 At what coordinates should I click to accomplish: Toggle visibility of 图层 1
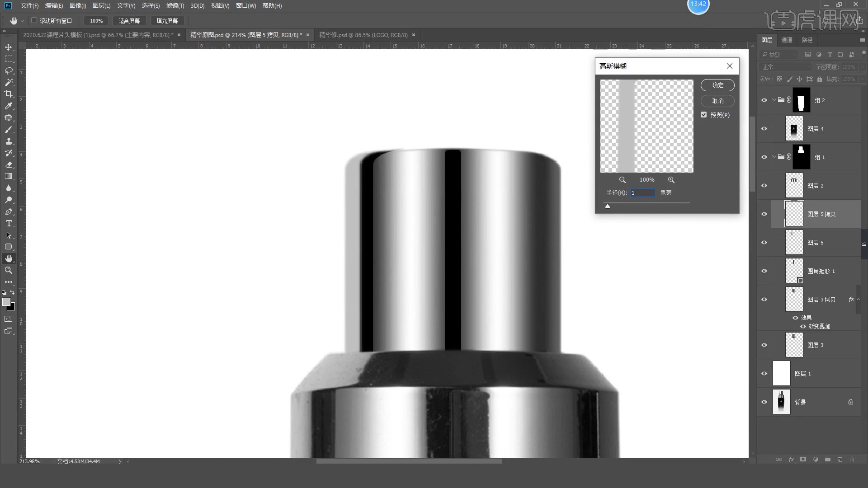pyautogui.click(x=764, y=373)
